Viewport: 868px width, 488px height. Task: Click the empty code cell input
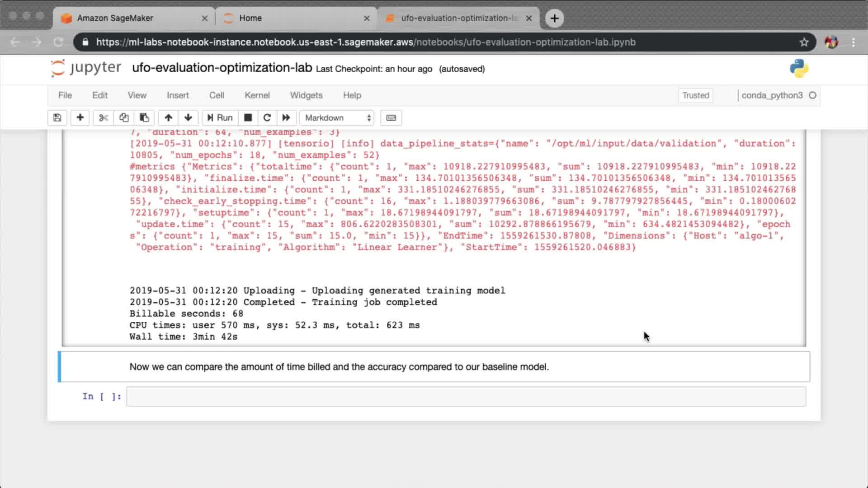[466, 397]
